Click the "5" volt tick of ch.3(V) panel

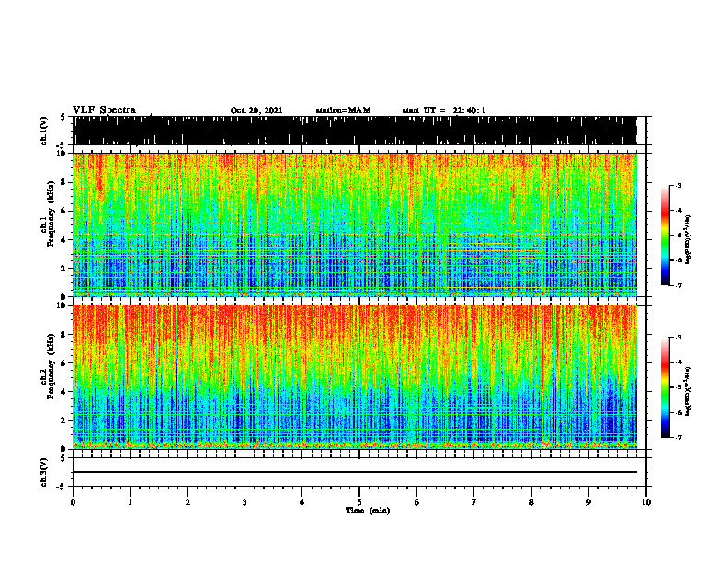pos(63,458)
